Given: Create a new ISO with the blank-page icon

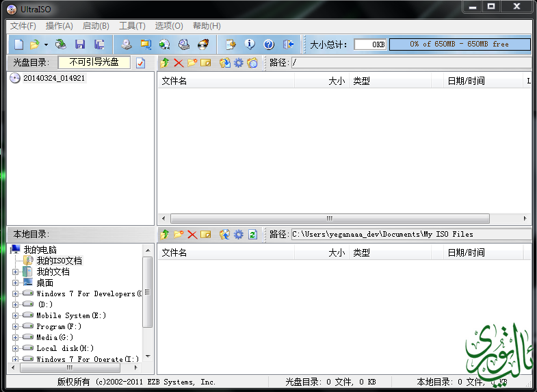Looking at the screenshot, I should (19, 44).
